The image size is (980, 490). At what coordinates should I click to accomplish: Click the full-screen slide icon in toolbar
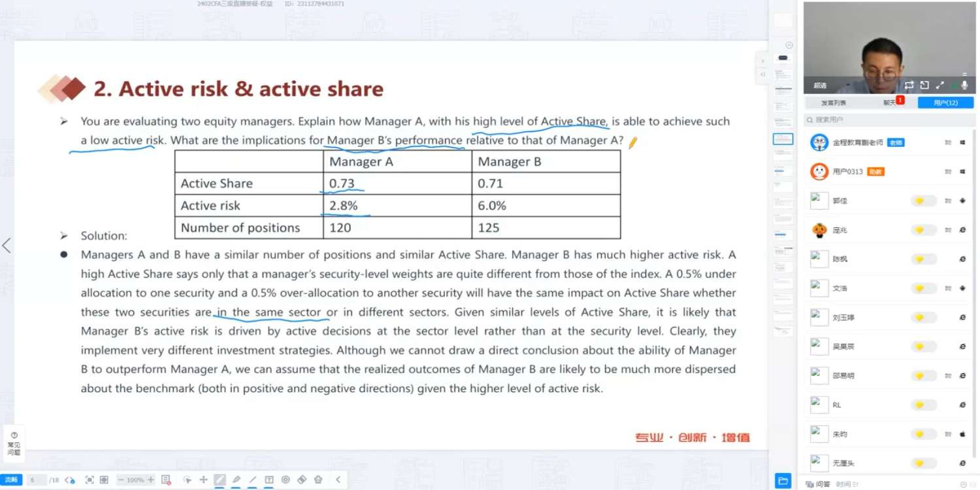[104, 480]
